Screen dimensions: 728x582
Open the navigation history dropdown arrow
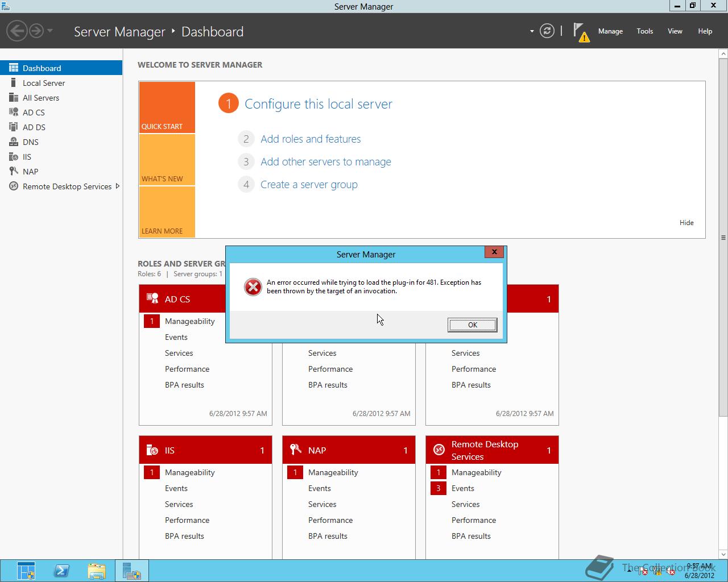tap(50, 31)
